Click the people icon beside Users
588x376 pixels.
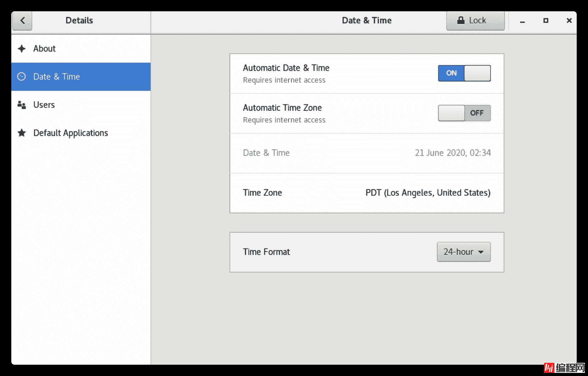tap(22, 105)
